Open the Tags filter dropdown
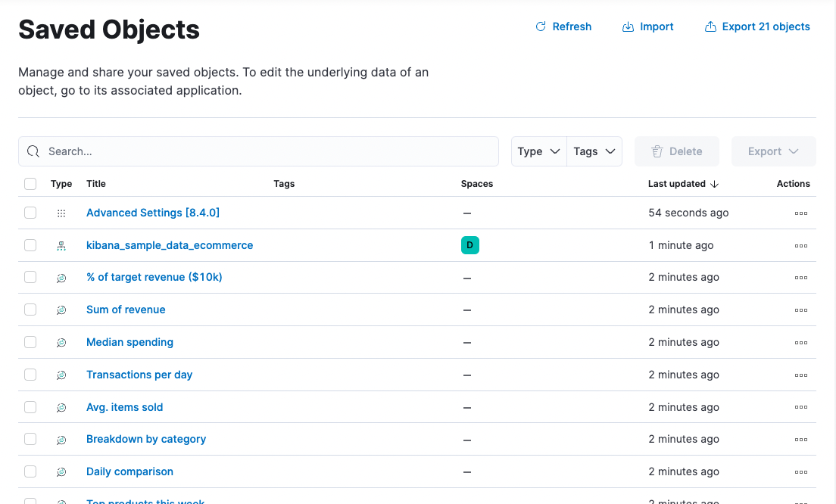Image resolution: width=836 pixels, height=504 pixels. click(594, 151)
